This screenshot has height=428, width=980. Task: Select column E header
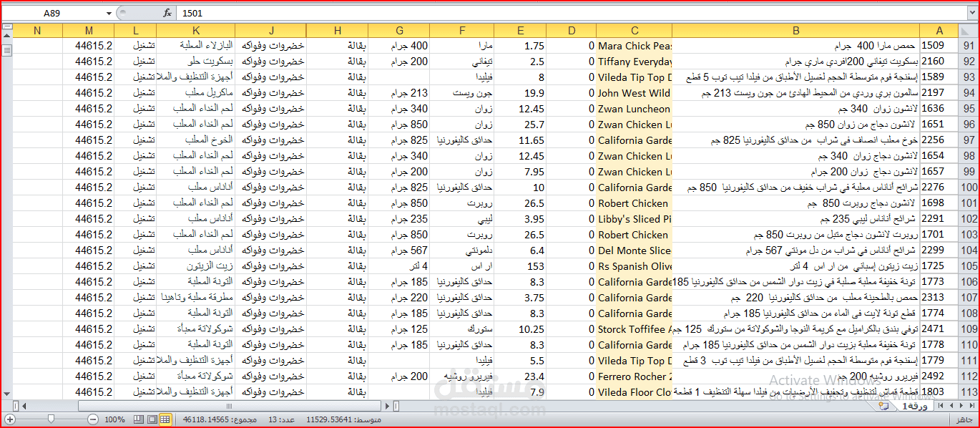[520, 30]
